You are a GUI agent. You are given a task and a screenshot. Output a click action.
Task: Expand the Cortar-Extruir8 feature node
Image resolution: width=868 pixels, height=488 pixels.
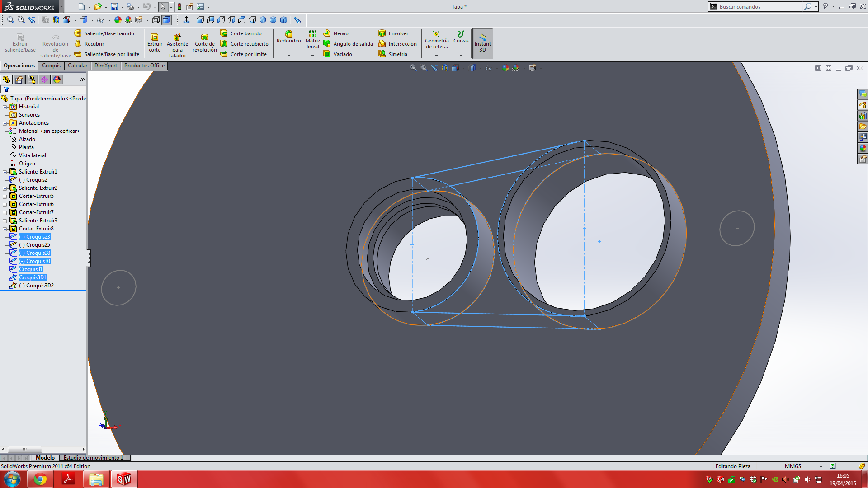click(x=5, y=229)
